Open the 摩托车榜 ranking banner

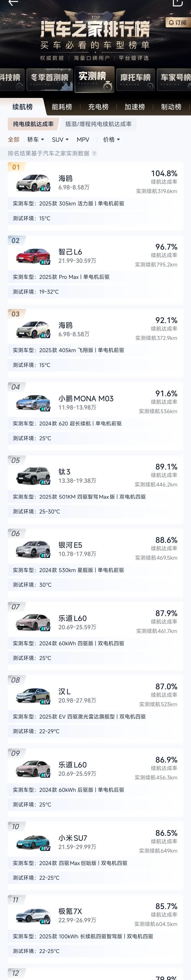(x=136, y=79)
